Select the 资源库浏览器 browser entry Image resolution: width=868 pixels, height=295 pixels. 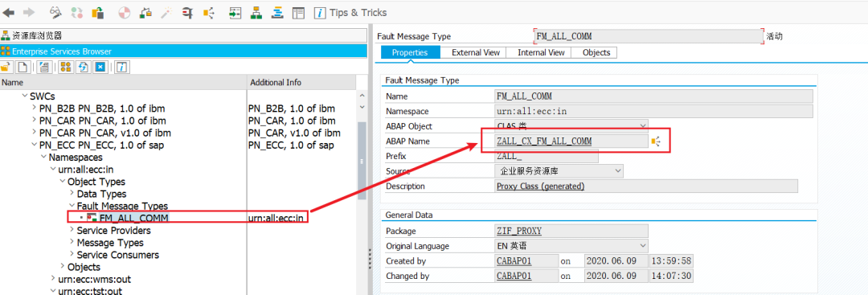(x=183, y=35)
